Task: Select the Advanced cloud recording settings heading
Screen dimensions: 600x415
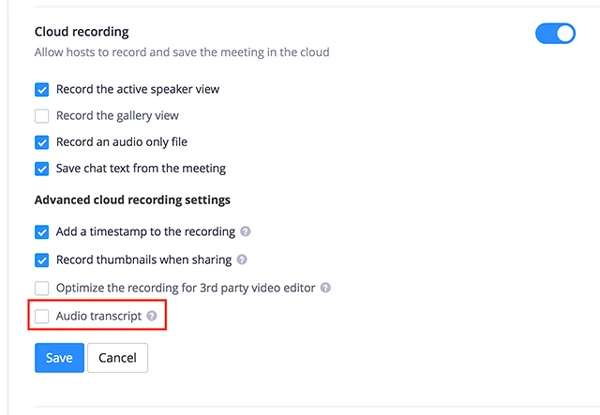Action: pos(133,200)
